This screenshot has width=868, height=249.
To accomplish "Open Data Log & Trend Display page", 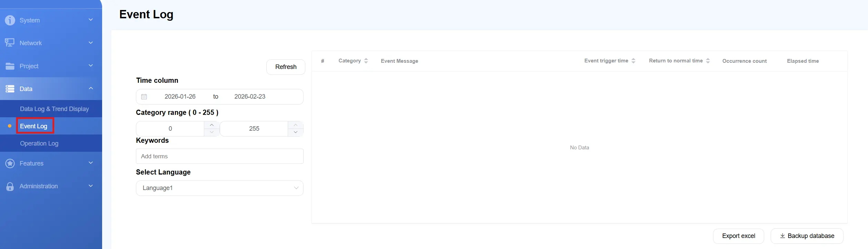I will pyautogui.click(x=54, y=109).
